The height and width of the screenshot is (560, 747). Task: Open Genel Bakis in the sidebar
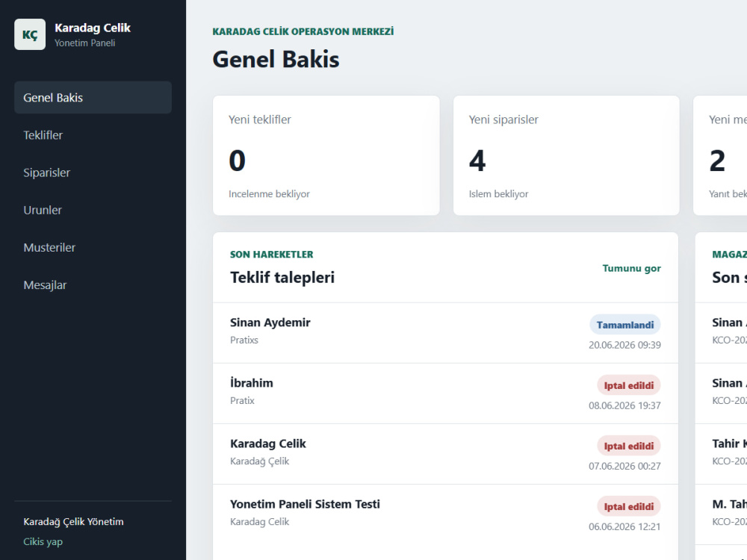pos(93,98)
